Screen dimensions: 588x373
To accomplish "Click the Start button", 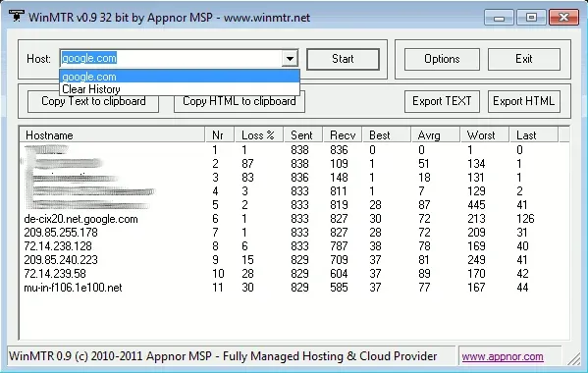I will pos(343,59).
